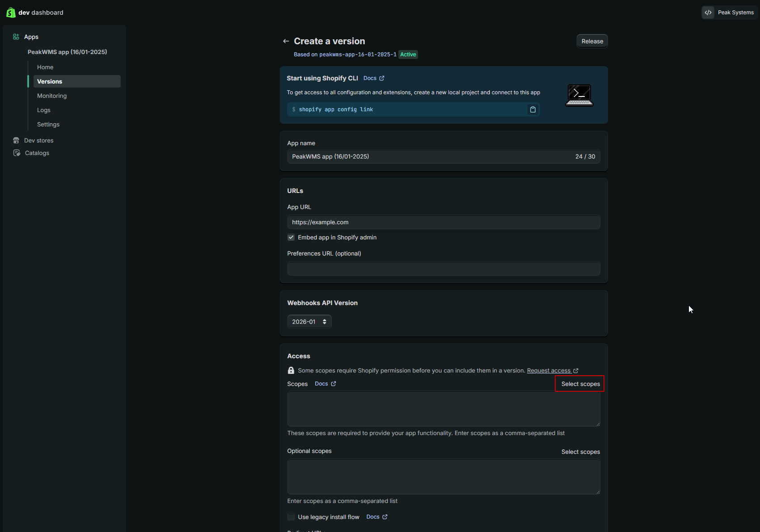Click external icon beside legacy install Docs
The height and width of the screenshot is (532, 760).
pyautogui.click(x=385, y=517)
